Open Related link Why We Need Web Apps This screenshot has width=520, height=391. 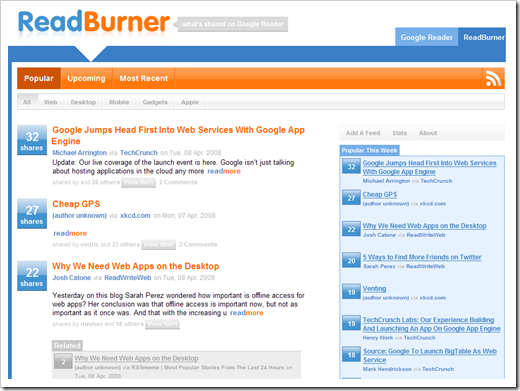(136, 358)
